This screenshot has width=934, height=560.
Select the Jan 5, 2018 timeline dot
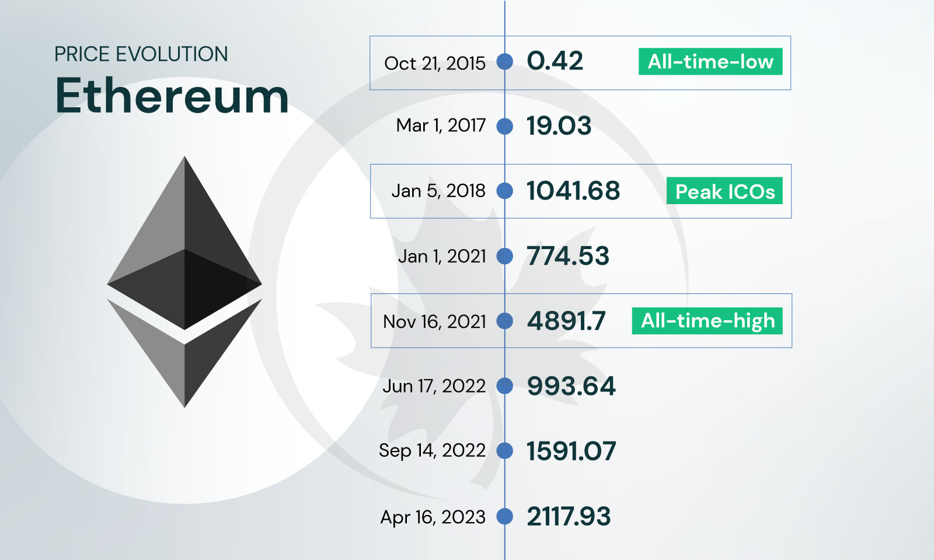click(x=505, y=191)
